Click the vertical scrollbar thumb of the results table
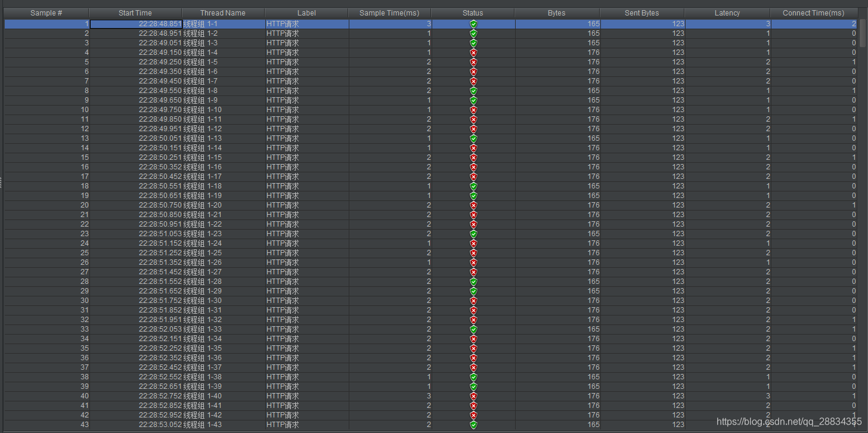The width and height of the screenshot is (868, 433). click(863, 33)
